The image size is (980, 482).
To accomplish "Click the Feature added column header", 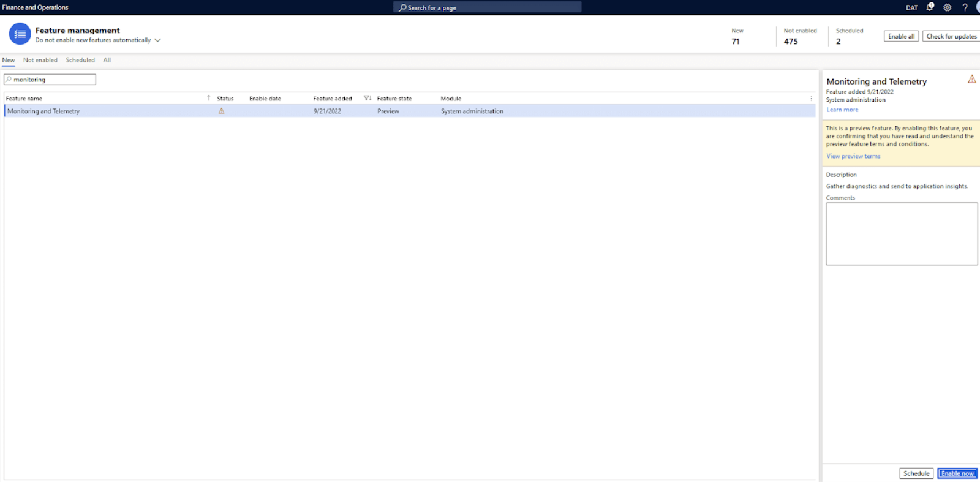I will pyautogui.click(x=333, y=99).
